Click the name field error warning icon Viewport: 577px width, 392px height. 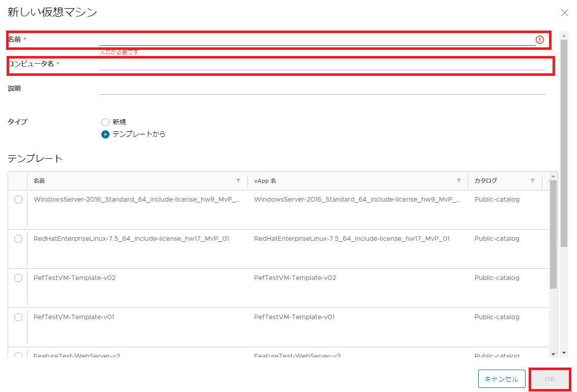[540, 40]
